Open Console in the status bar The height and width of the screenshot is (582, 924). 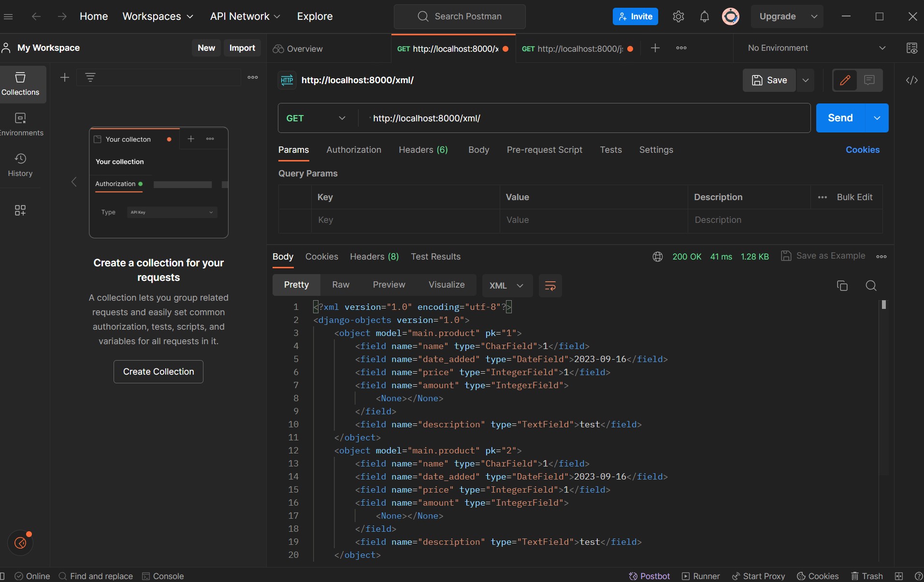163,576
